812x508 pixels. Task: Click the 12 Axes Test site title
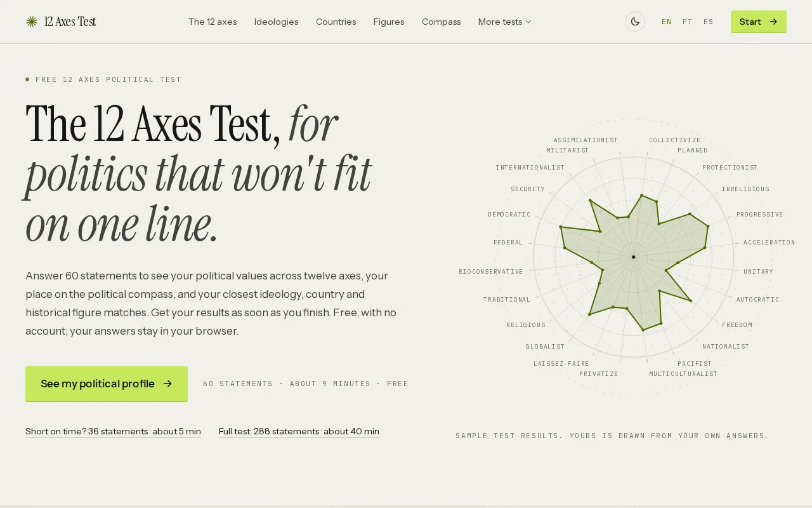pyautogui.click(x=70, y=22)
